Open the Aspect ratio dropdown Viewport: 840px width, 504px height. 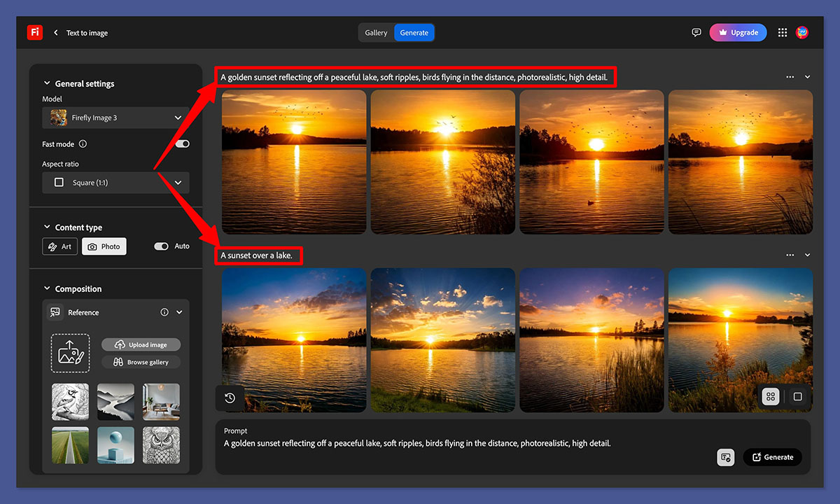click(x=115, y=182)
